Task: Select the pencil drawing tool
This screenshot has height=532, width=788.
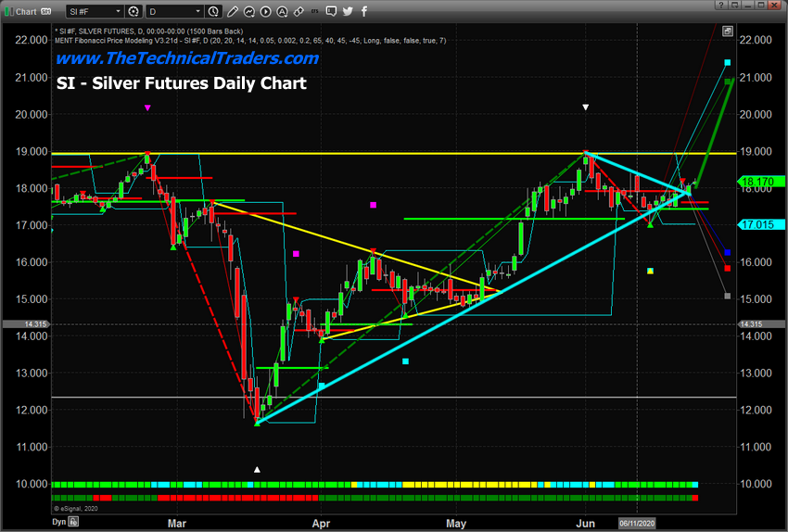Action: pyautogui.click(x=232, y=11)
